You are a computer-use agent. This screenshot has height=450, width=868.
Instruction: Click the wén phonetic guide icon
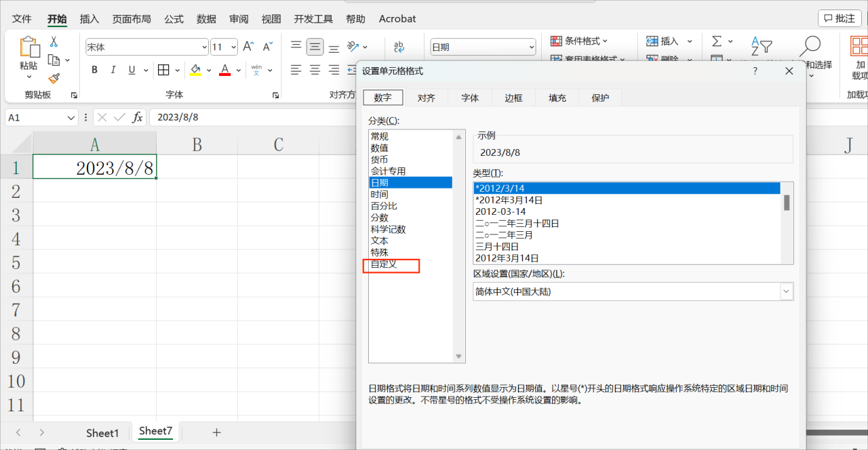click(x=256, y=69)
